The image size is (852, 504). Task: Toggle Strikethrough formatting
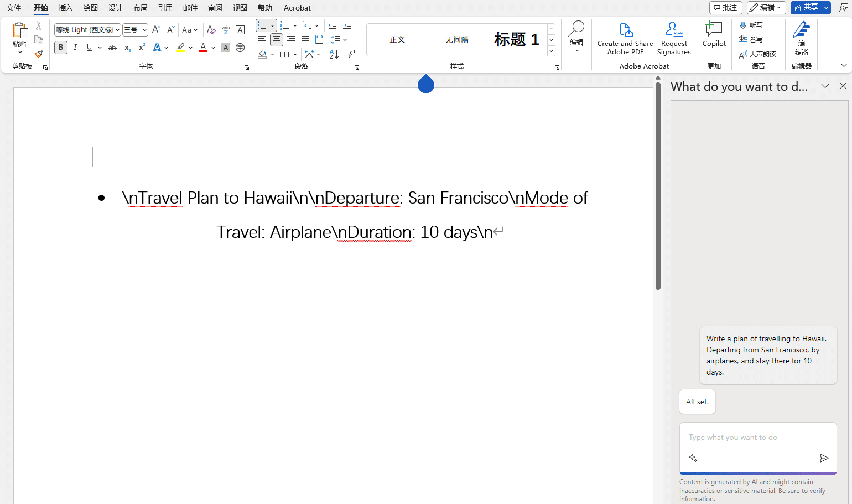tap(112, 48)
